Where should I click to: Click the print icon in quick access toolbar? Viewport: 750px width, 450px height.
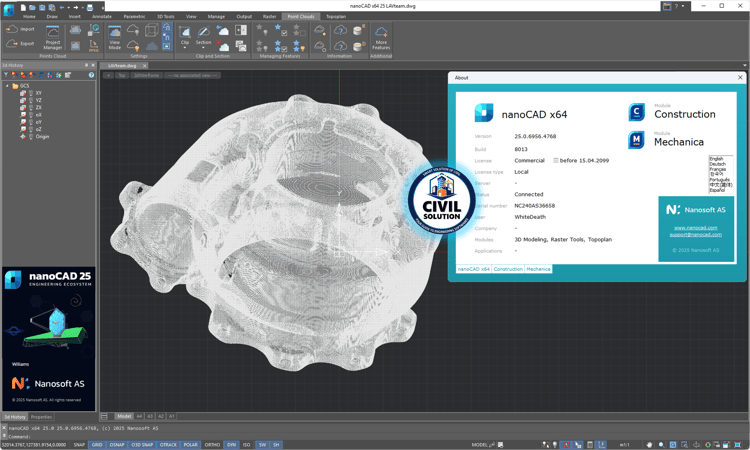(x=89, y=7)
